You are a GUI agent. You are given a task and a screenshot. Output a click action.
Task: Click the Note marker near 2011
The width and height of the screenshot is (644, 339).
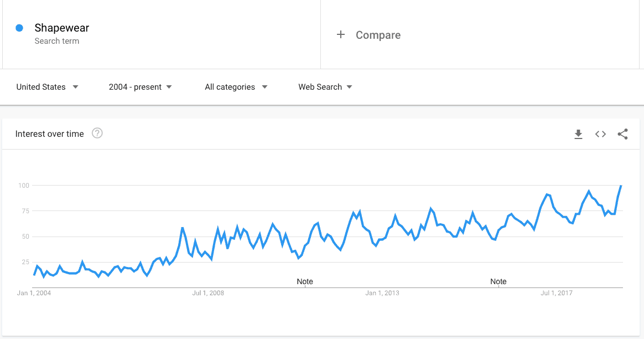click(x=305, y=281)
